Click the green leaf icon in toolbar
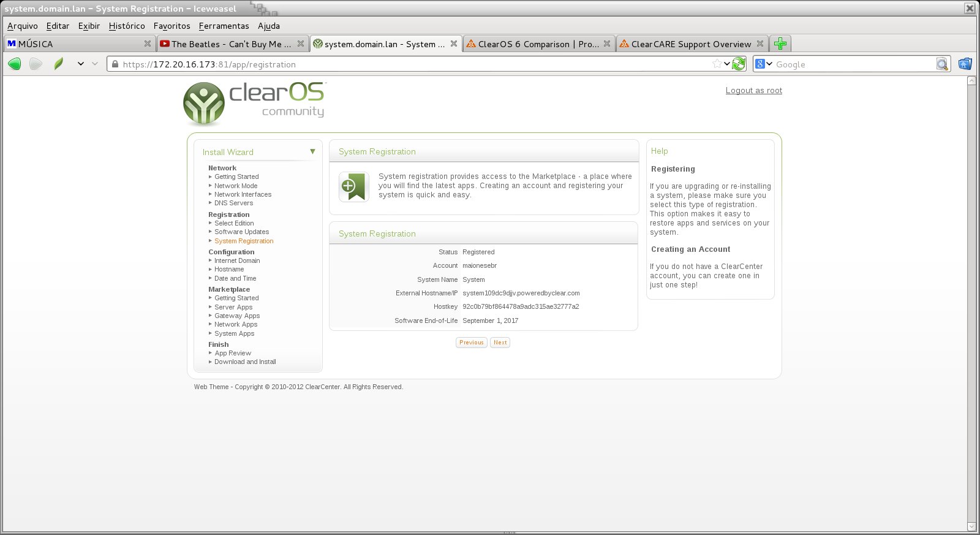Viewport: 980px width, 535px height. [x=58, y=64]
